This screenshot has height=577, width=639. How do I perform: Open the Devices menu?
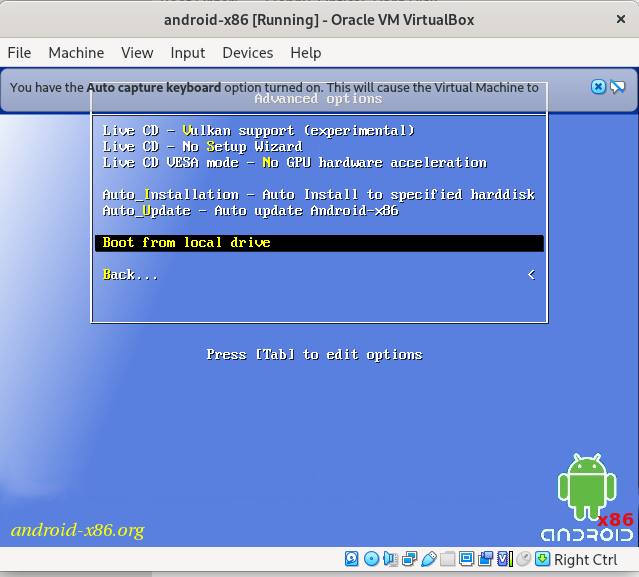click(x=247, y=53)
